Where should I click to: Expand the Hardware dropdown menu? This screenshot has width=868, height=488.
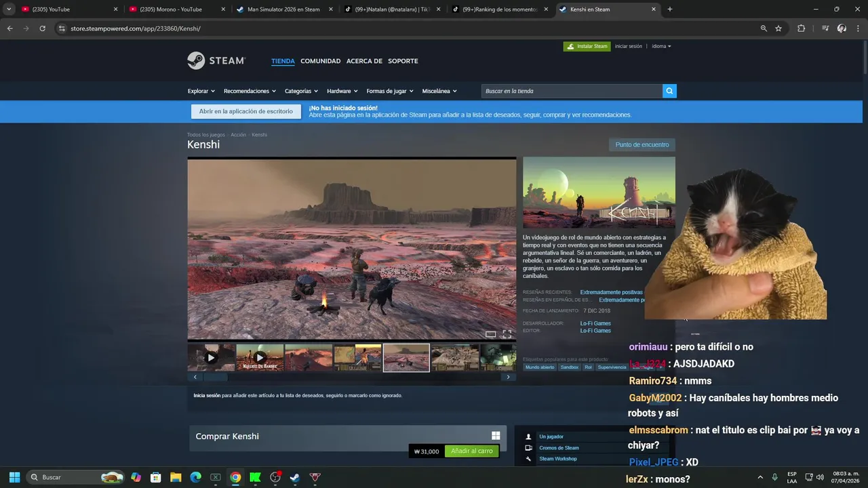tap(342, 91)
